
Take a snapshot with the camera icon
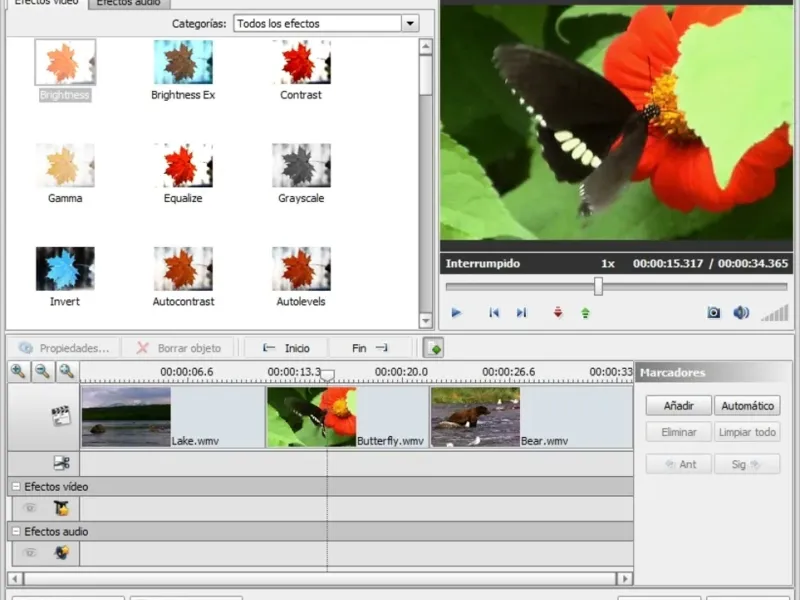pyautogui.click(x=714, y=312)
